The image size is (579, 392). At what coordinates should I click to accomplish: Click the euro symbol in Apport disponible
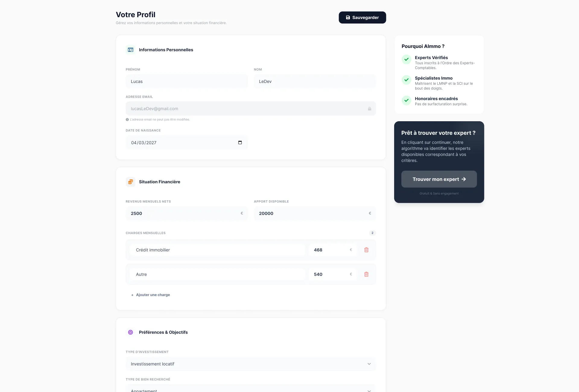pyautogui.click(x=370, y=213)
